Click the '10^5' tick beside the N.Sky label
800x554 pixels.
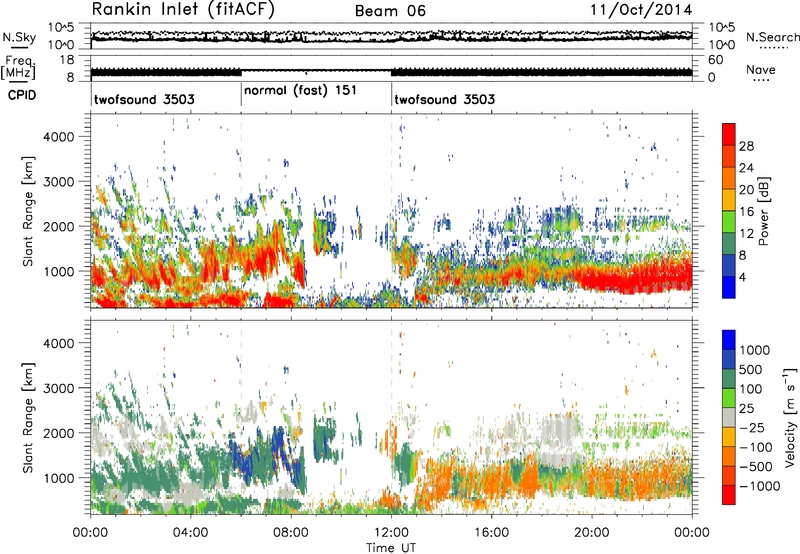61,27
